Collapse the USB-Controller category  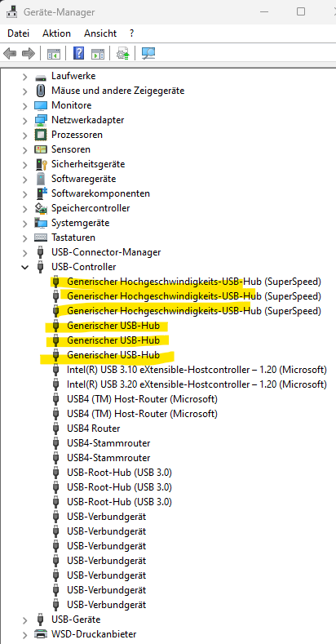(25, 268)
